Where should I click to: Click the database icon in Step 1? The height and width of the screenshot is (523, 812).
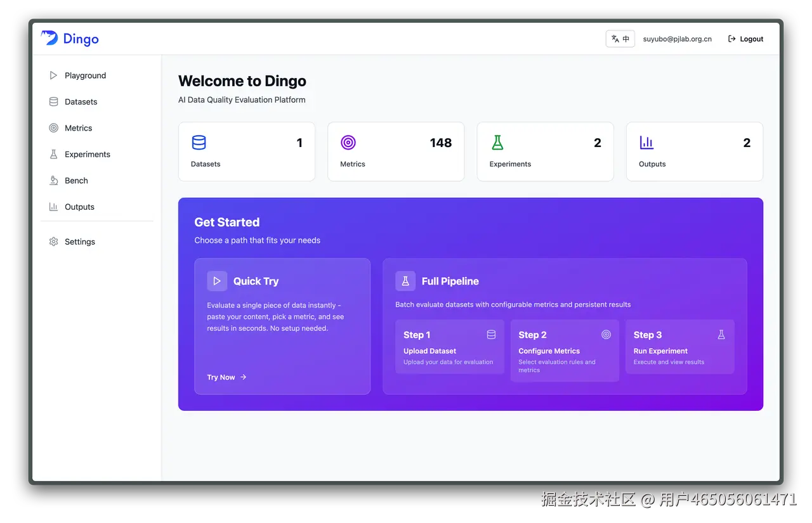491,335
